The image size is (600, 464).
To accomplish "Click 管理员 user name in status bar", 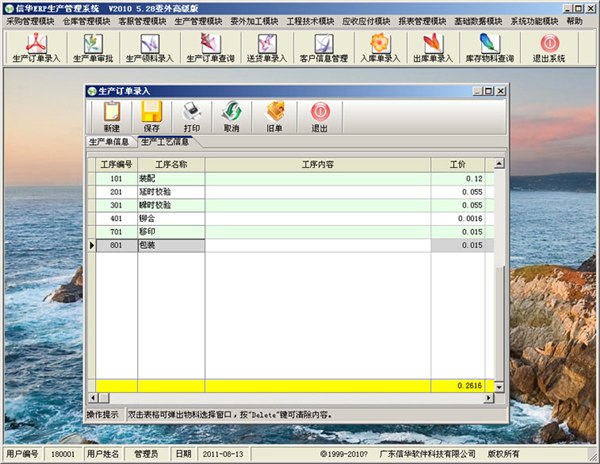I will (146, 454).
